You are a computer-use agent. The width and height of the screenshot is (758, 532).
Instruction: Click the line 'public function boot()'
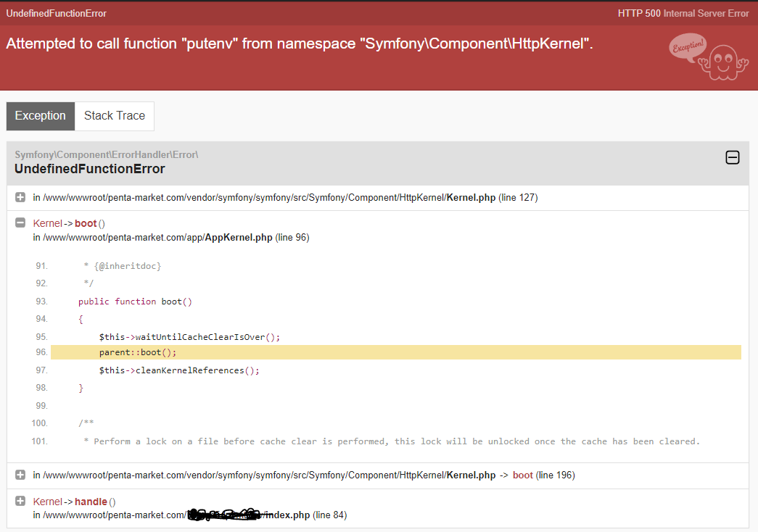pyautogui.click(x=136, y=302)
